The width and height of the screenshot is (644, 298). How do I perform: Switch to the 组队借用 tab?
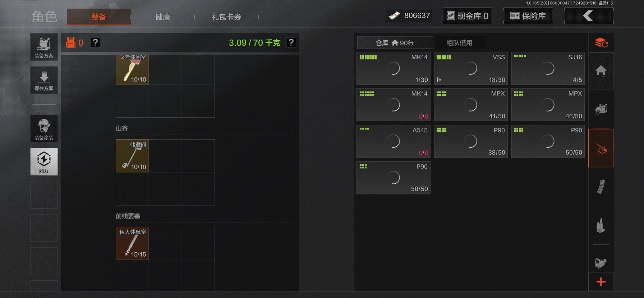pos(459,43)
